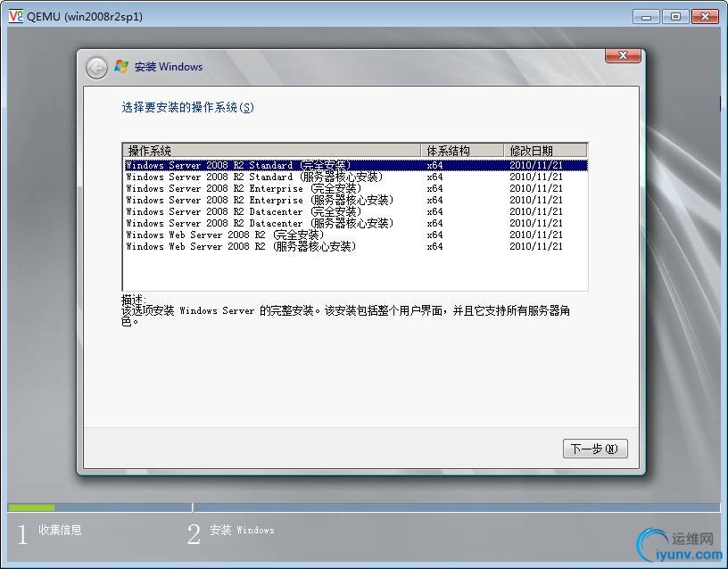
Task: Close the QEMU window
Action: [705, 17]
